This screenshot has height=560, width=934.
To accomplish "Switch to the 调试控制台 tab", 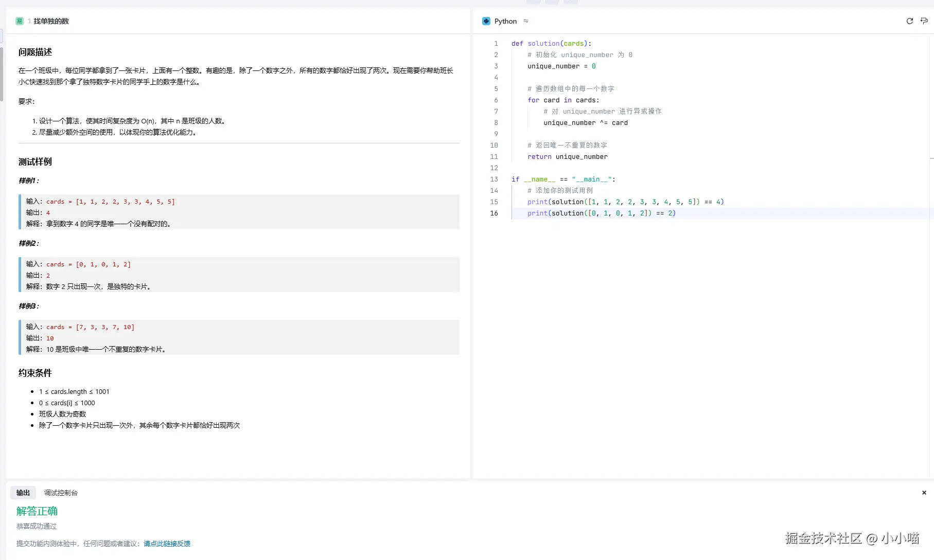I will point(61,493).
